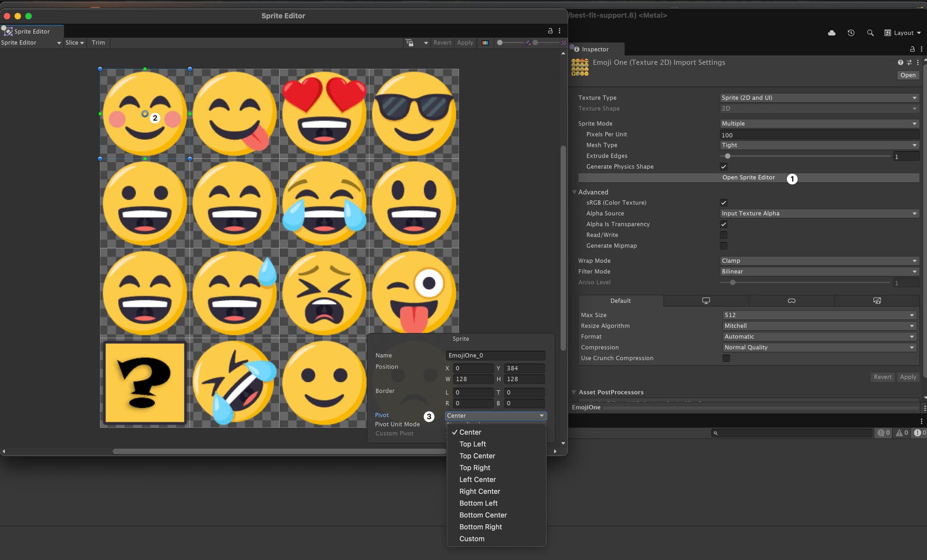
Task: Toggle the RGB/Alpha channel view icon
Action: click(485, 42)
